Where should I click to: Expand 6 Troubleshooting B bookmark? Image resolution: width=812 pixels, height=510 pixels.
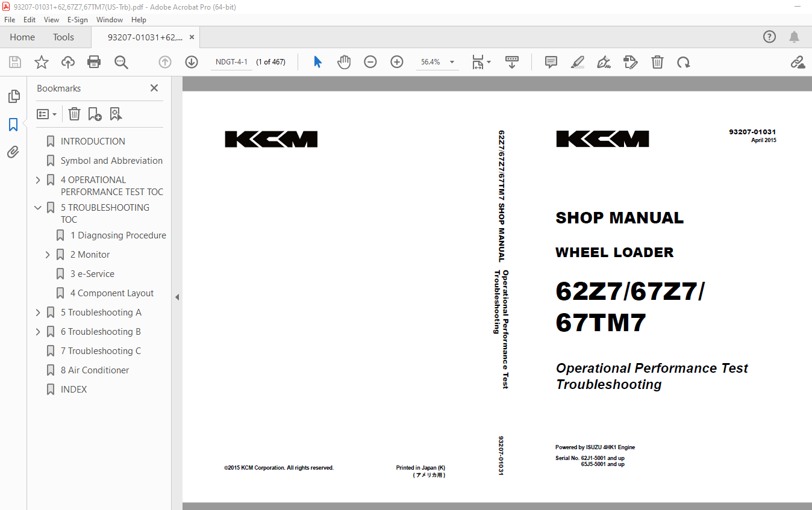pos(38,332)
